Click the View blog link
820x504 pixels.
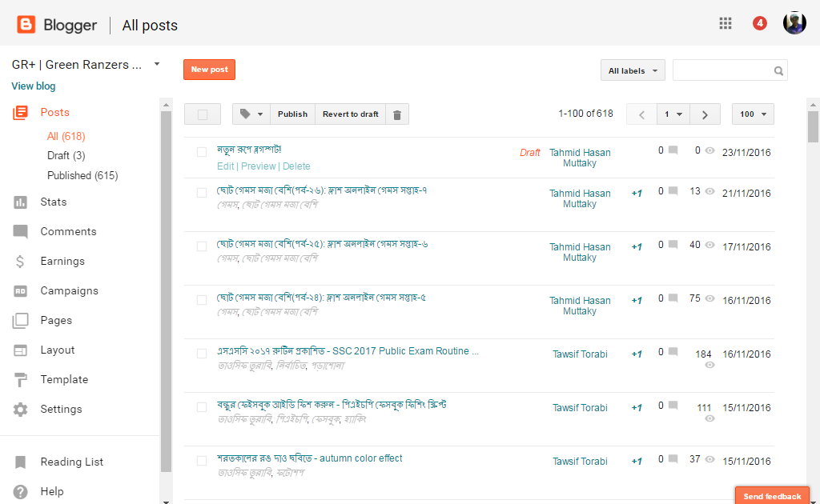[x=34, y=86]
